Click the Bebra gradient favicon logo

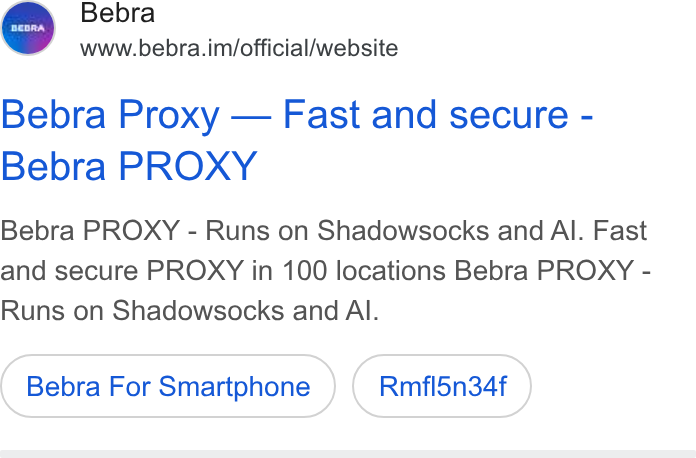(28, 28)
